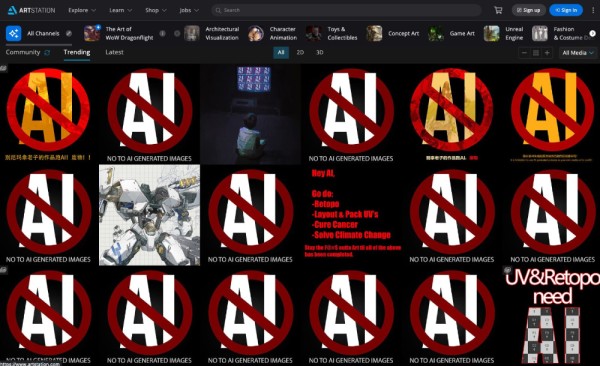The height and width of the screenshot is (366, 600).
Task: Click the edit pencil next to All Channels
Action: click(x=69, y=33)
